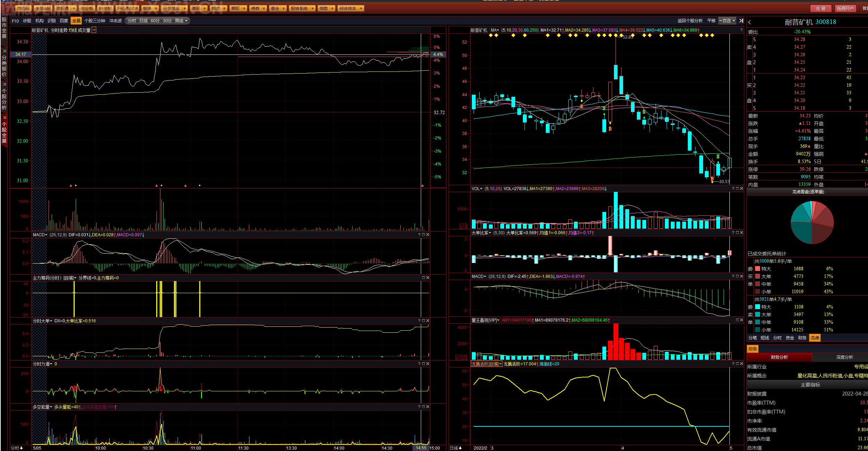Toggle the 分时 switch at bottom-left axis
This screenshot has height=451, width=868.
17,448
